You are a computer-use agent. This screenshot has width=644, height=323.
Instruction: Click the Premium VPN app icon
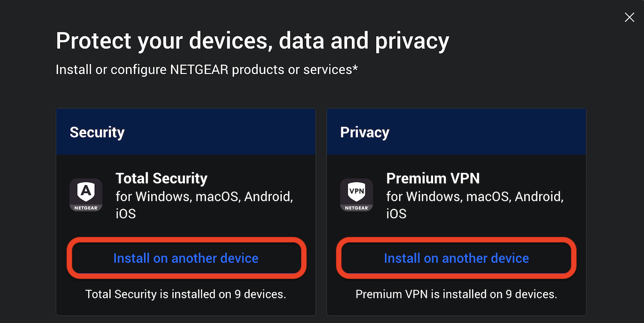click(x=356, y=195)
